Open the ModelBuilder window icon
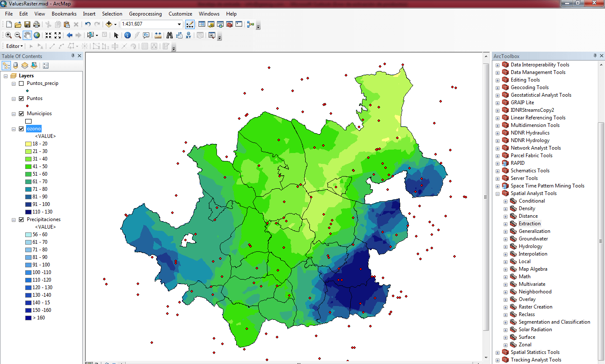 click(251, 24)
